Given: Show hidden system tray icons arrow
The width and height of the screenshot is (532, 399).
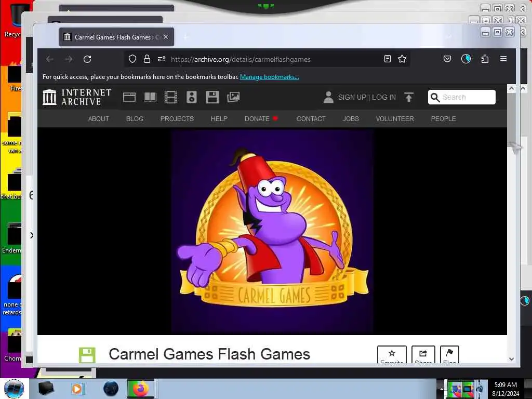Looking at the screenshot, I should coord(441,389).
